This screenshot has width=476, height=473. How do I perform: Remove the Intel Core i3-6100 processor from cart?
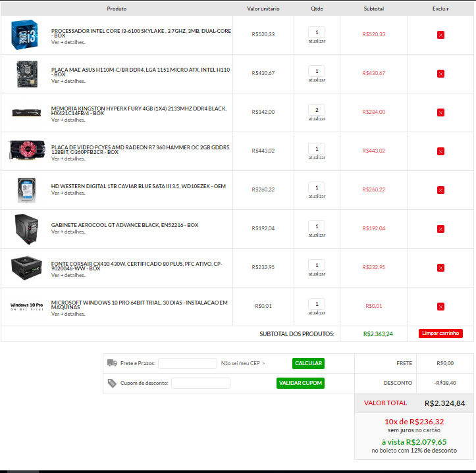click(x=440, y=35)
